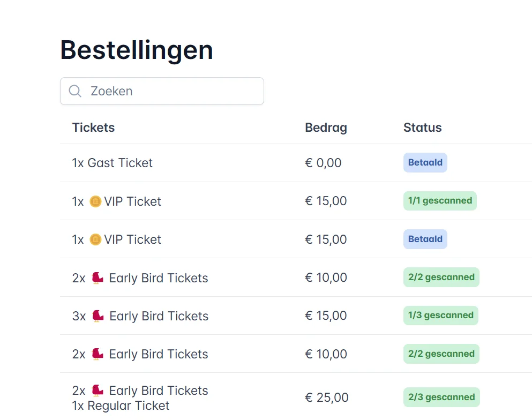Click the bird icon in the € 25,00 combined order row
The height and width of the screenshot is (420, 532).
click(99, 391)
